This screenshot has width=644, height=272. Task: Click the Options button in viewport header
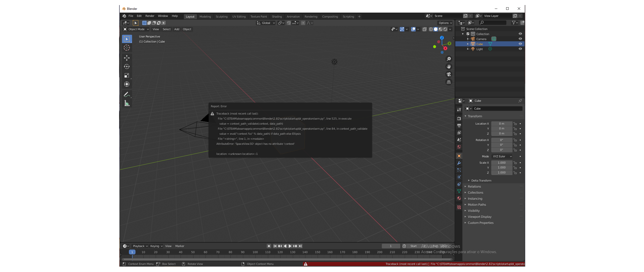point(445,23)
